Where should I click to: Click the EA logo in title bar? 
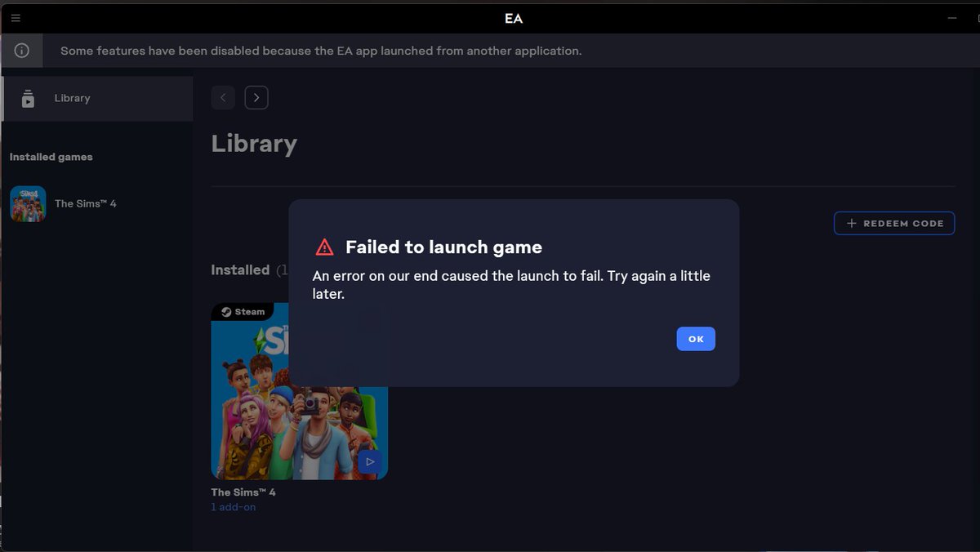[514, 18]
